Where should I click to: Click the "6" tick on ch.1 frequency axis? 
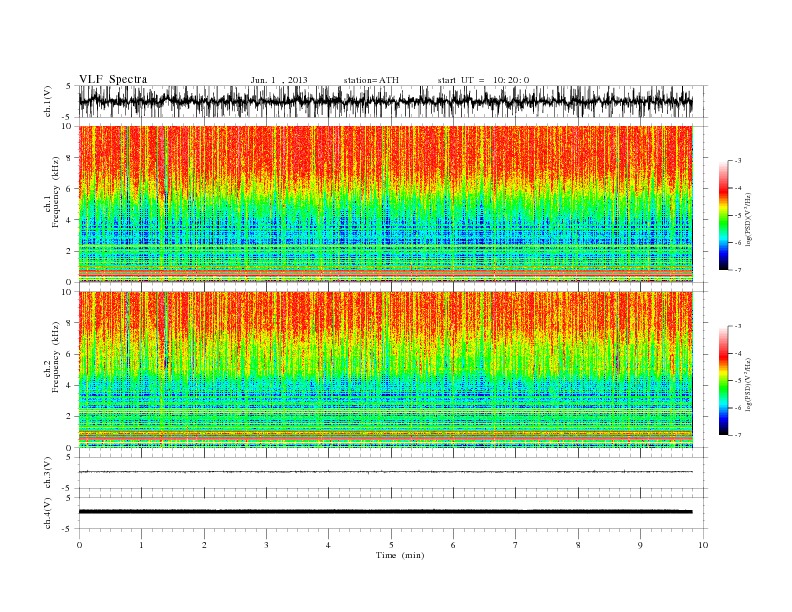pyautogui.click(x=69, y=189)
